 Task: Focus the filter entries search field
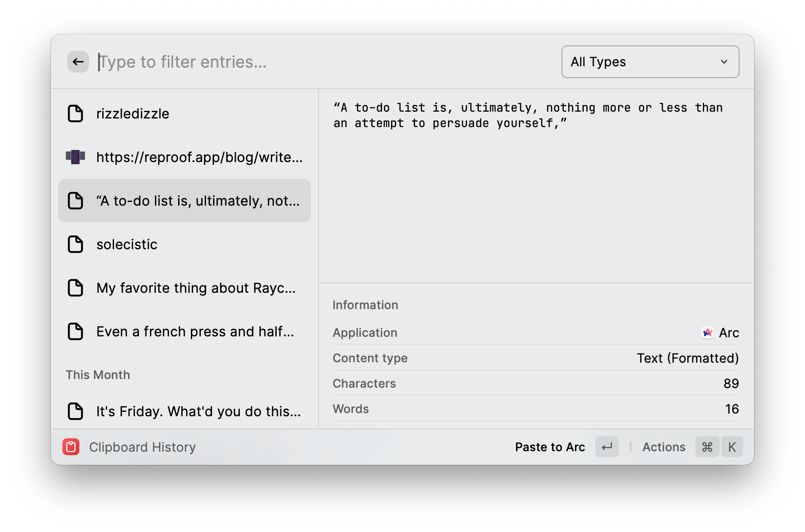coord(318,62)
